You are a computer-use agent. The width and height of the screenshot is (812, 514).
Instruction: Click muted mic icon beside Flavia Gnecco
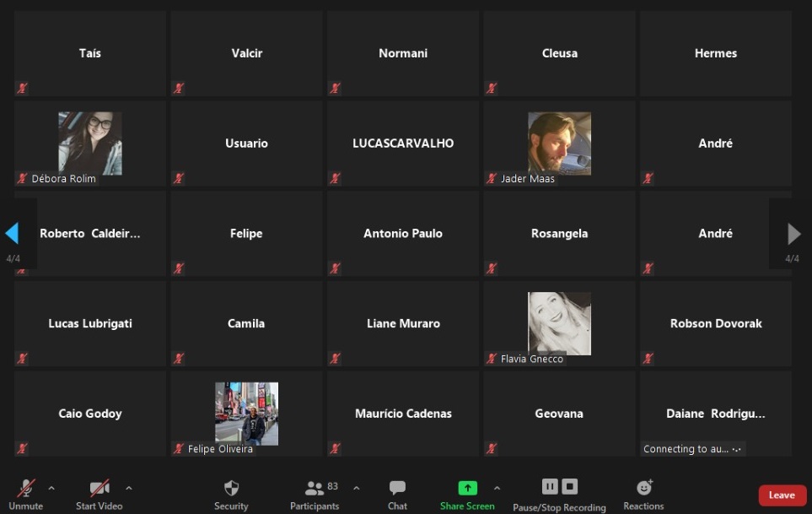tap(492, 359)
